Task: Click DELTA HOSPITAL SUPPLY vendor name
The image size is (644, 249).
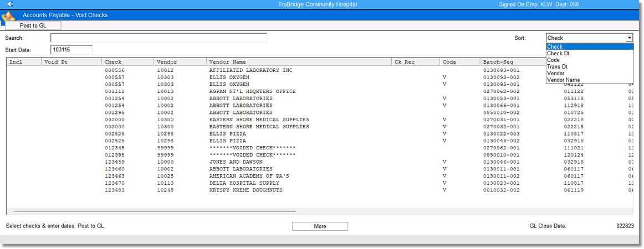Action: pos(244,183)
